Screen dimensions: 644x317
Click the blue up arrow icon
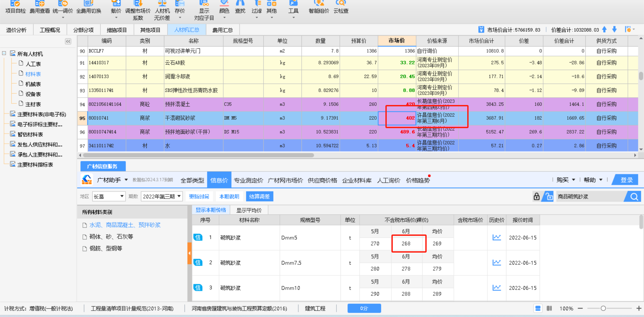pyautogui.click(x=604, y=30)
